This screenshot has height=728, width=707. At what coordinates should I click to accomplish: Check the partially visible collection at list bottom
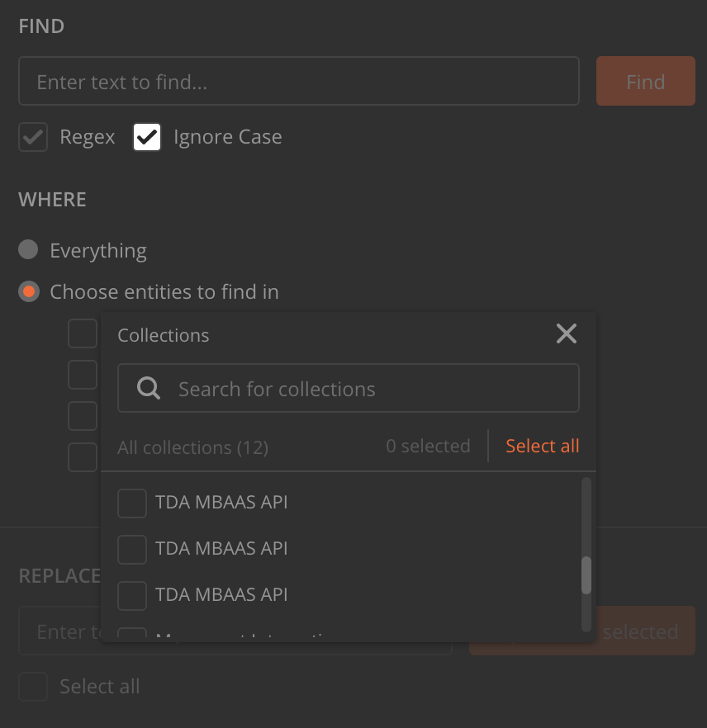point(131,634)
